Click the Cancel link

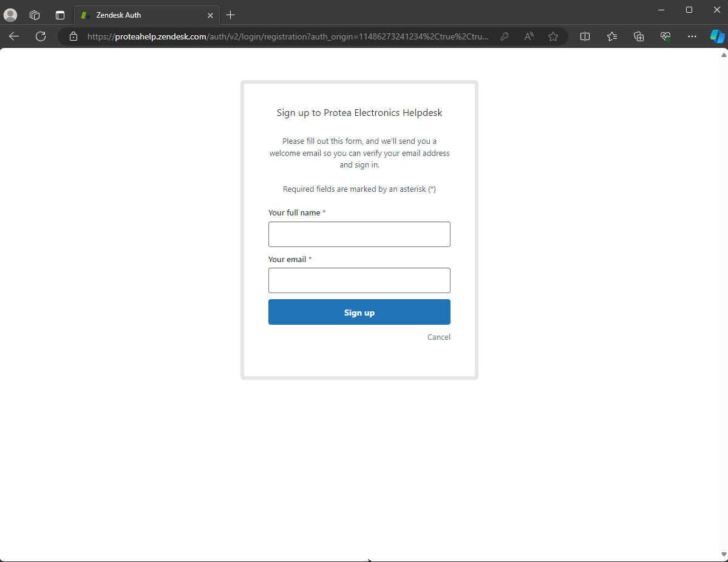438,337
